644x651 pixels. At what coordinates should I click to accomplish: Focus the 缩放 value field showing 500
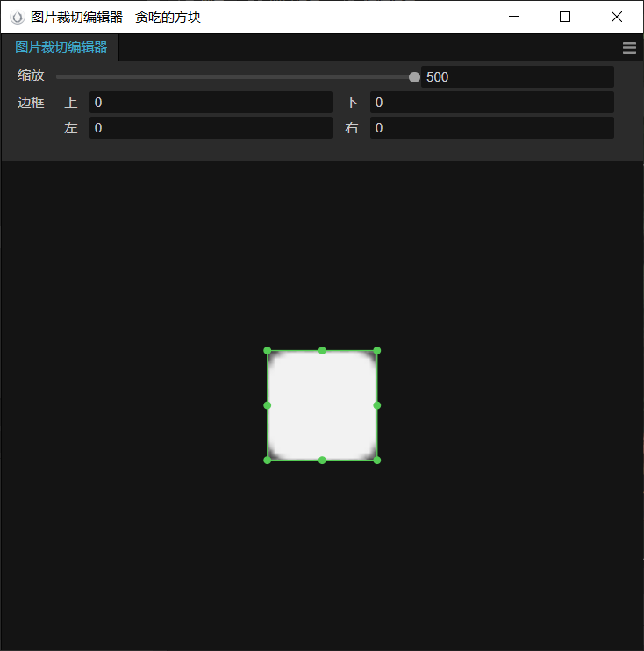coord(518,77)
